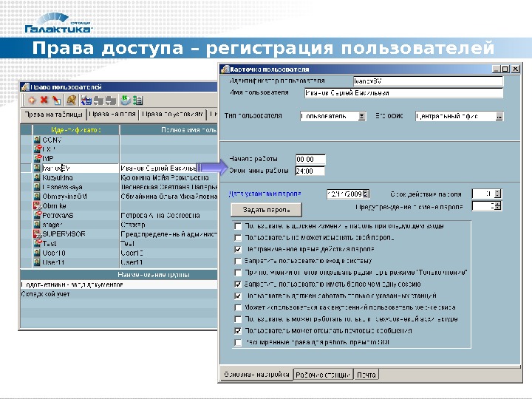Viewport: 532px width, 399px height.
Task: Select the basic settings tab
Action: pyautogui.click(x=256, y=374)
